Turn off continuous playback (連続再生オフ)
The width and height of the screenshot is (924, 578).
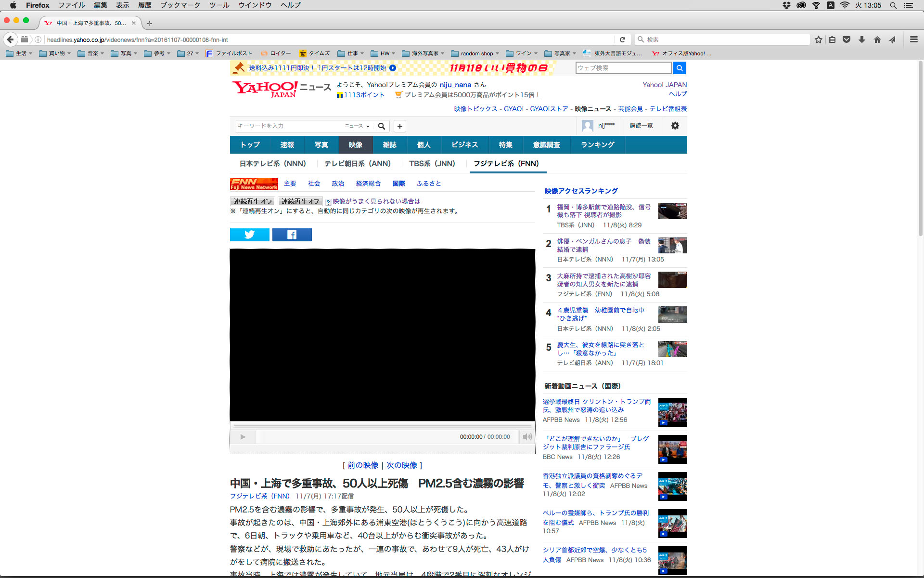(300, 201)
